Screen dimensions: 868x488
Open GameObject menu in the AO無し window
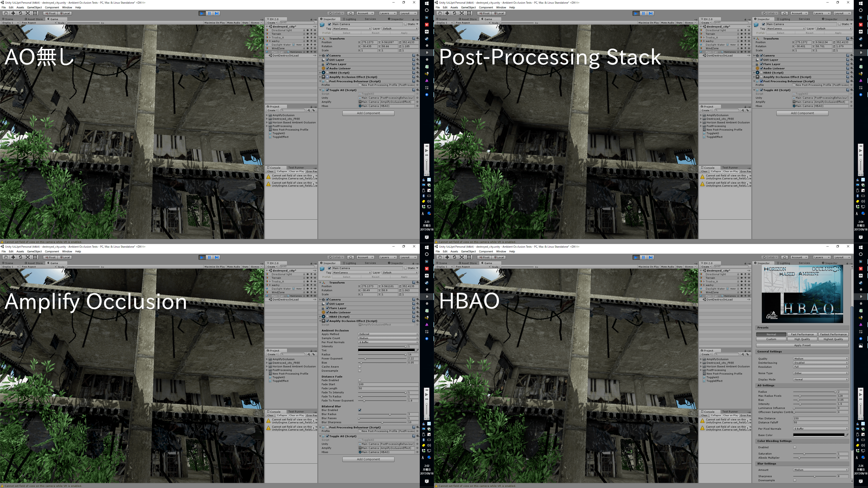(34, 7)
